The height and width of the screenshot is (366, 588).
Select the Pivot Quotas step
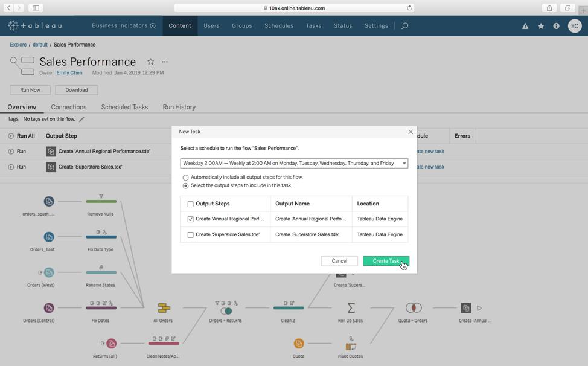coord(351,347)
